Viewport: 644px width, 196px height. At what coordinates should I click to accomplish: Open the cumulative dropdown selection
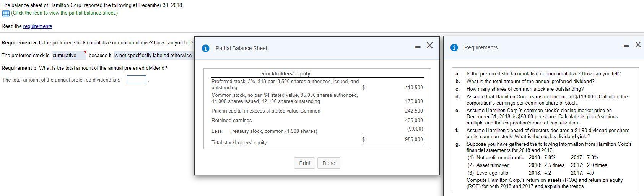tap(69, 56)
